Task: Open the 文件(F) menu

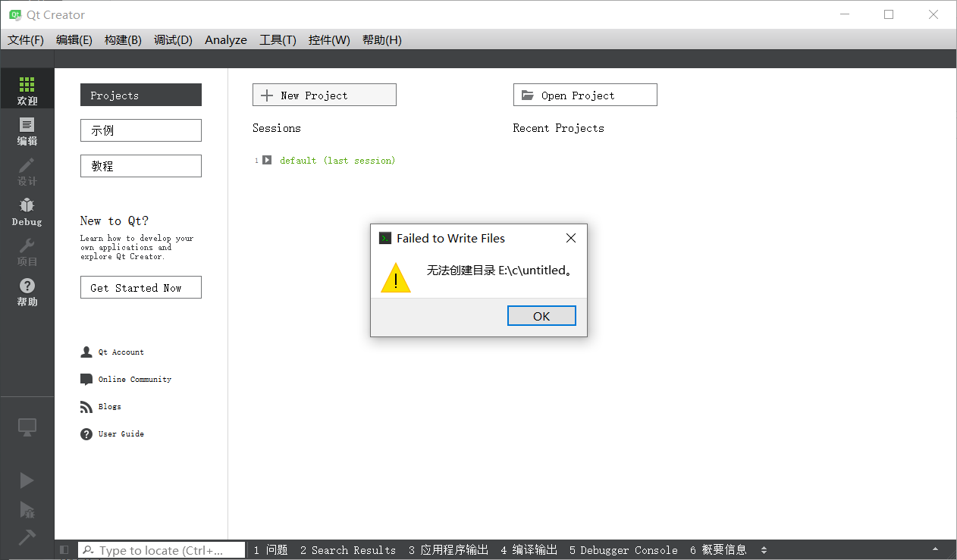Action: point(26,40)
